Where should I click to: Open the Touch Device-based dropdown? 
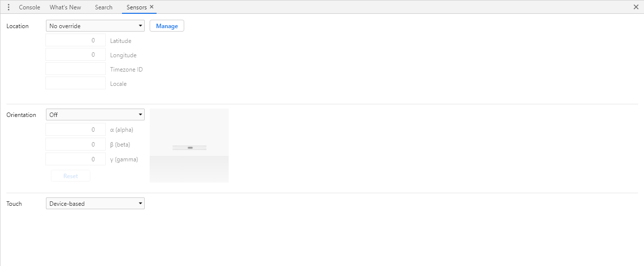coord(95,203)
